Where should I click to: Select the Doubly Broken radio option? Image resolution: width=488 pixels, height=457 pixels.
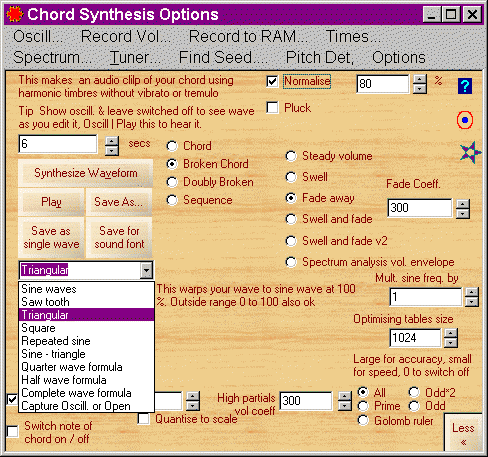[172, 182]
